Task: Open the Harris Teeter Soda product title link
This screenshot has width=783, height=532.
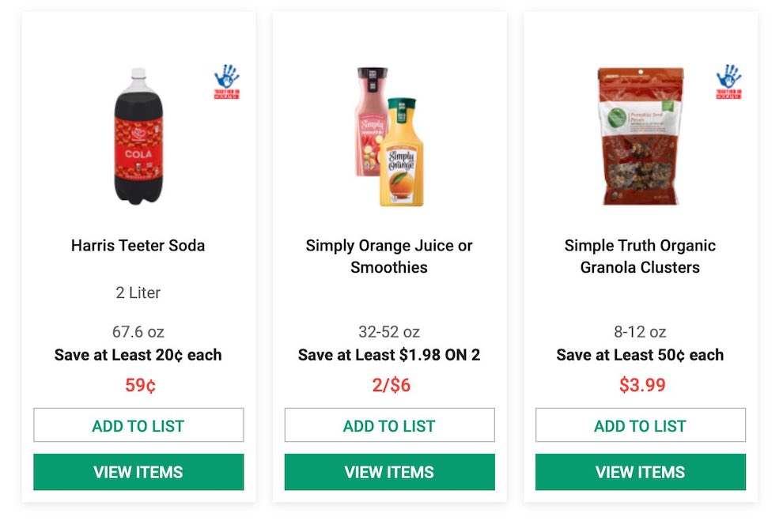Action: click(138, 245)
